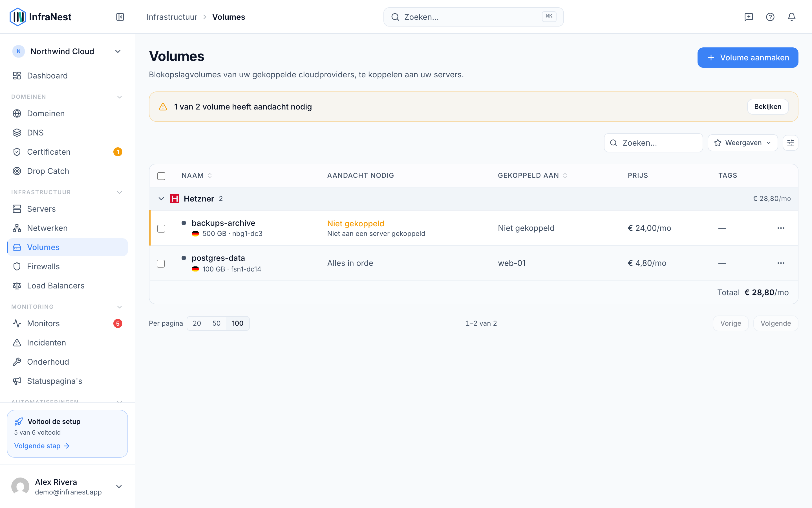The image size is (812, 508).
Task: Open the help question mark icon
Action: pos(770,17)
